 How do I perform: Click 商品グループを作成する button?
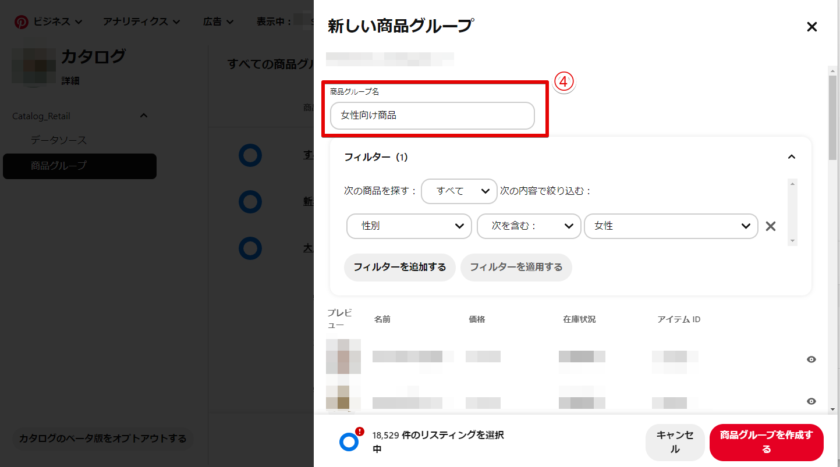click(x=766, y=442)
